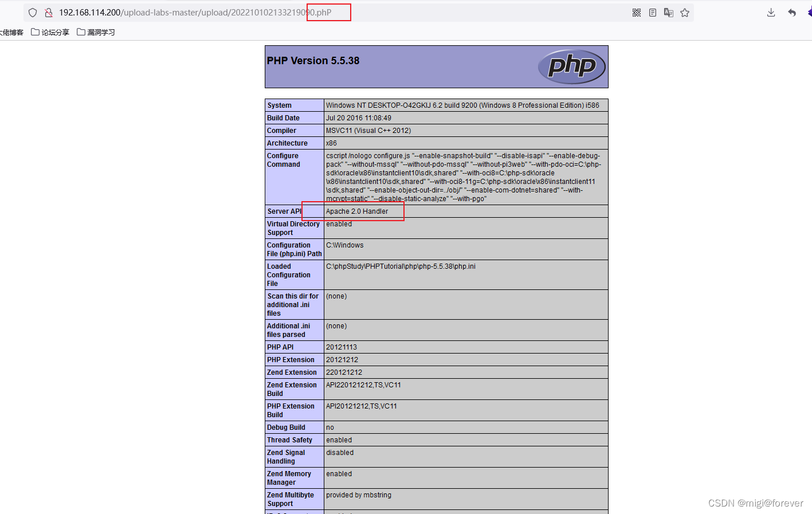Open the 大佬博客 bookmarks folder
Image resolution: width=812 pixels, height=514 pixels.
click(11, 32)
